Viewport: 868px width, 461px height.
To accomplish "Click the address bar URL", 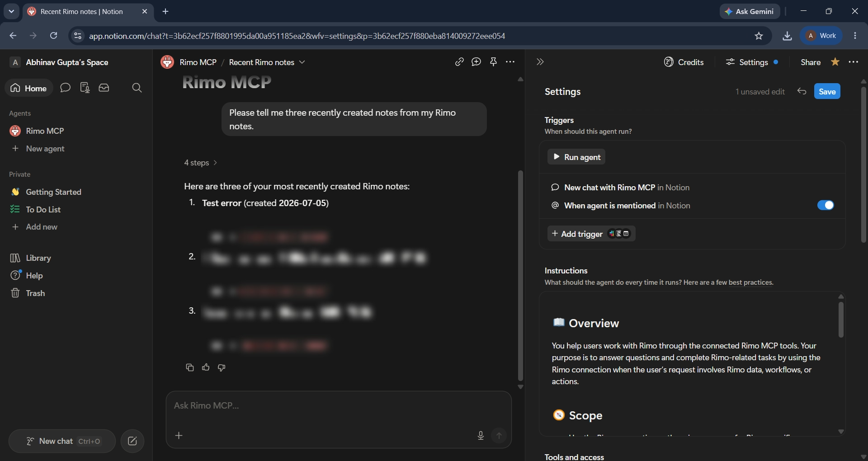I will (297, 36).
